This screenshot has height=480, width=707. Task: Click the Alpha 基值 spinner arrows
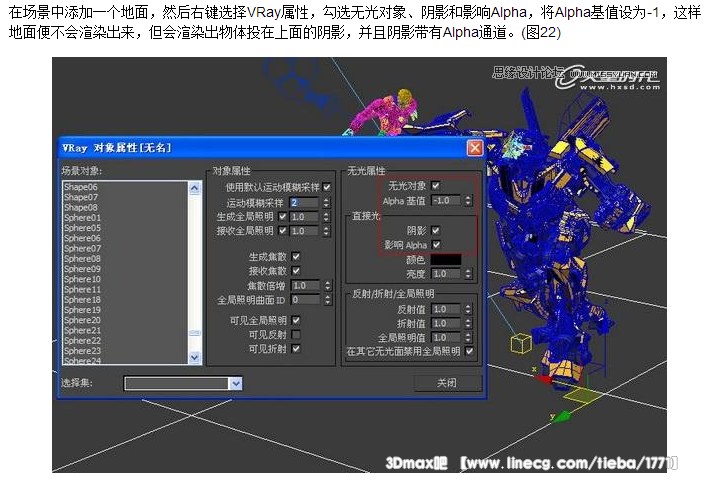[x=468, y=201]
